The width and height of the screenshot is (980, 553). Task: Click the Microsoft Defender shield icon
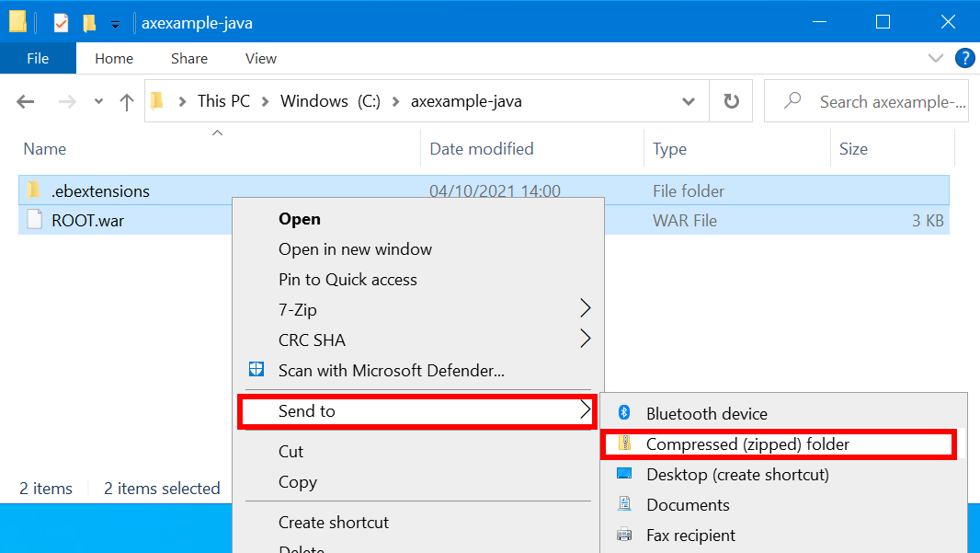(256, 369)
